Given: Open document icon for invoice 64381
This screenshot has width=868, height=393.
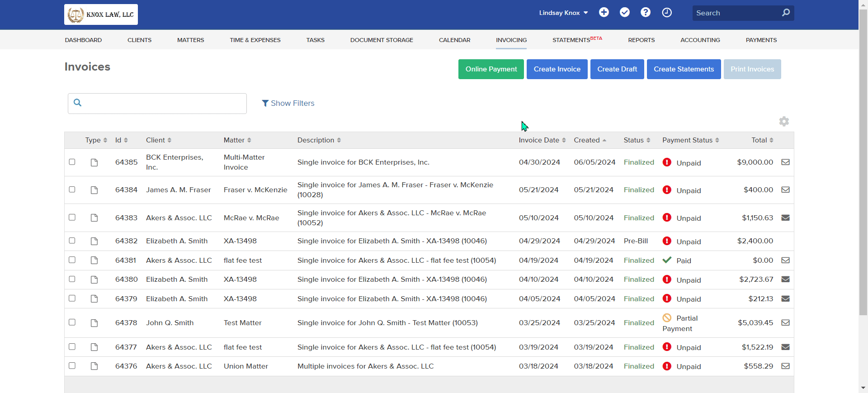Looking at the screenshot, I should (94, 260).
